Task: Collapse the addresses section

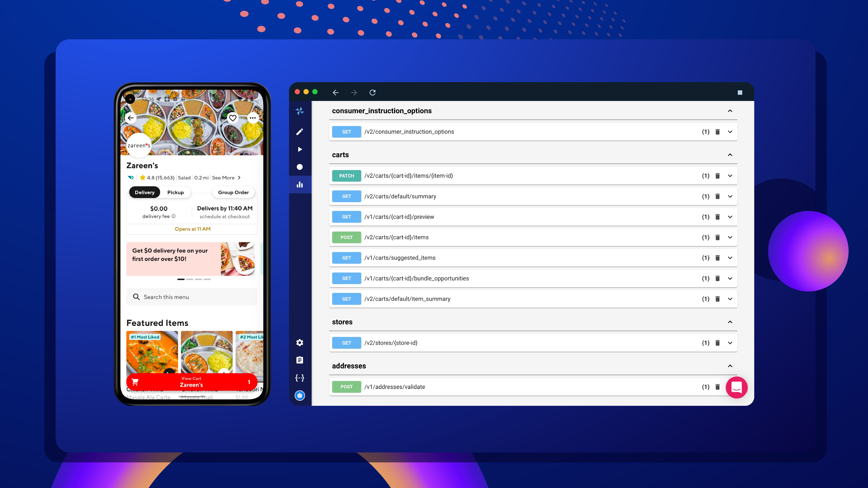Action: pyautogui.click(x=730, y=366)
